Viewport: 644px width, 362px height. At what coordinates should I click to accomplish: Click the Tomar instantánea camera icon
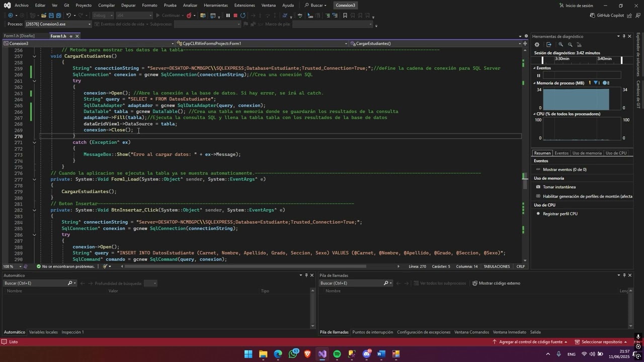pos(538,187)
